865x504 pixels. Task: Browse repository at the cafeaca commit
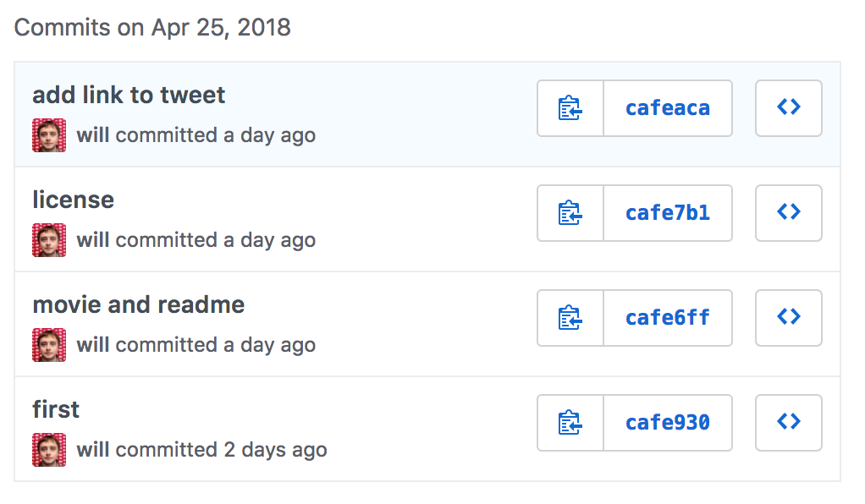coord(788,108)
